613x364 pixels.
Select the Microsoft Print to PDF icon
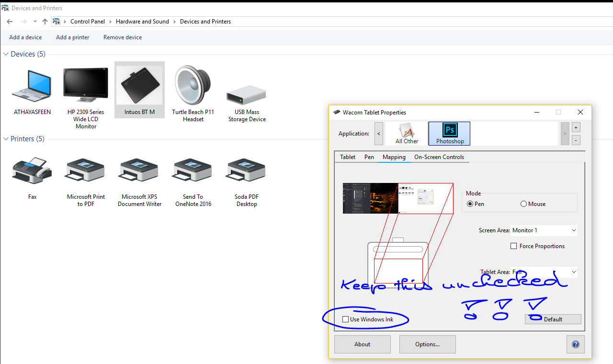tap(86, 171)
